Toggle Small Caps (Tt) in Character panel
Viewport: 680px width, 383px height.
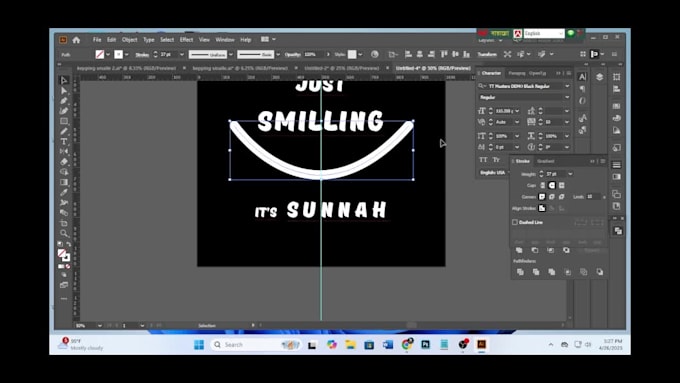[496, 160]
